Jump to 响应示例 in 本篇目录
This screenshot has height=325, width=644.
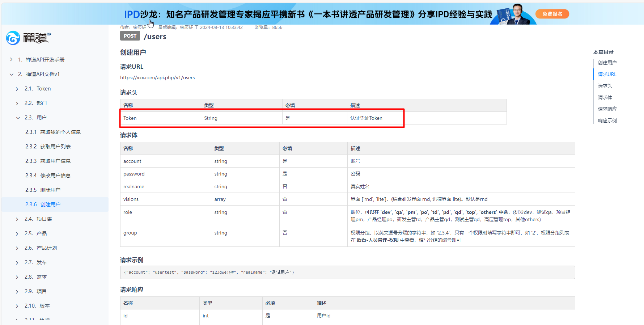coord(607,121)
